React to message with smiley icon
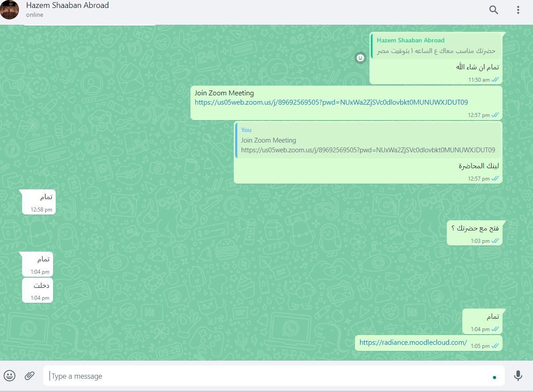This screenshot has width=533, height=392. click(x=361, y=58)
